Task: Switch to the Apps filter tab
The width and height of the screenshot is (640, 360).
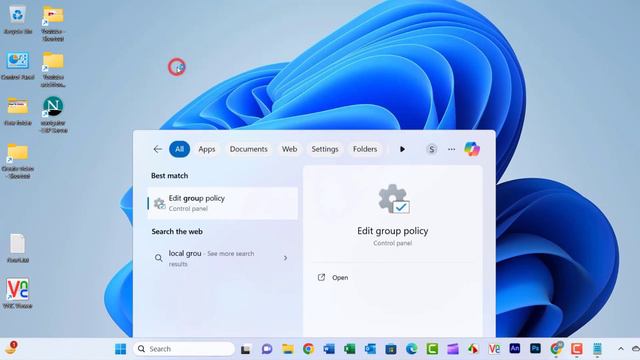Action: tap(207, 149)
